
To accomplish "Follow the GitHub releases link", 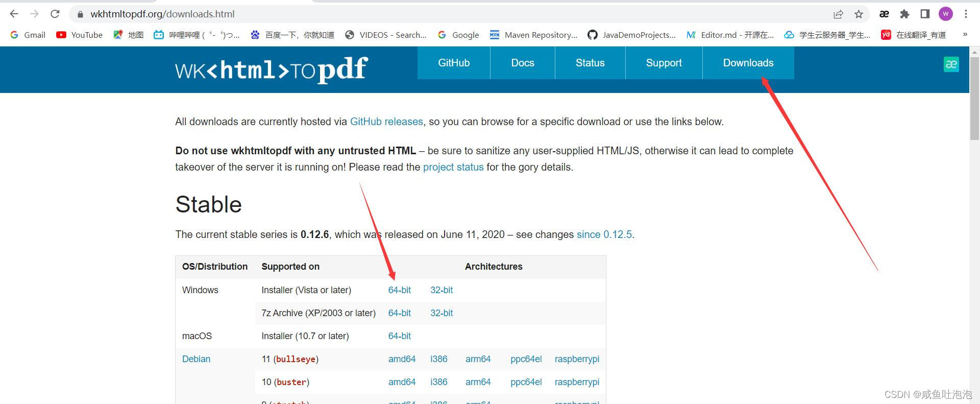I will click(x=386, y=122).
